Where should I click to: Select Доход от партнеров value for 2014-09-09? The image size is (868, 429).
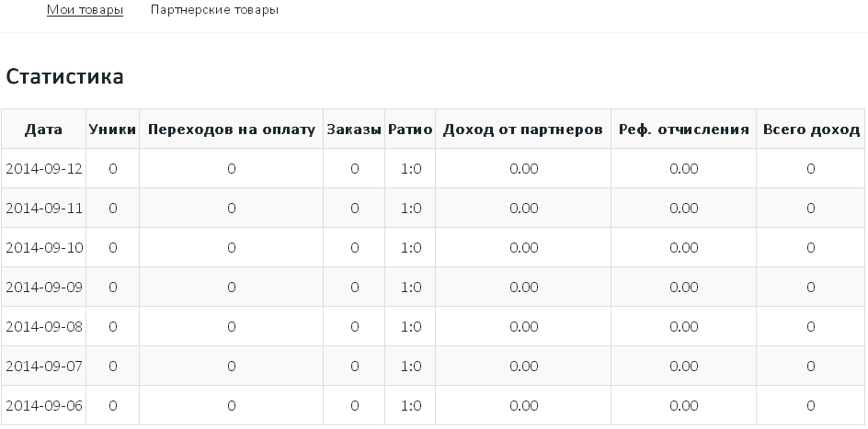[x=523, y=288]
